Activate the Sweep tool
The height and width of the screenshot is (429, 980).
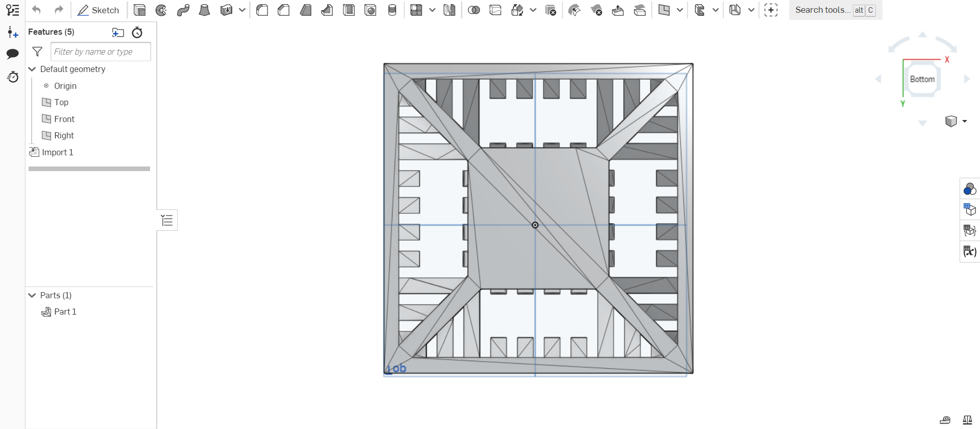coord(183,10)
